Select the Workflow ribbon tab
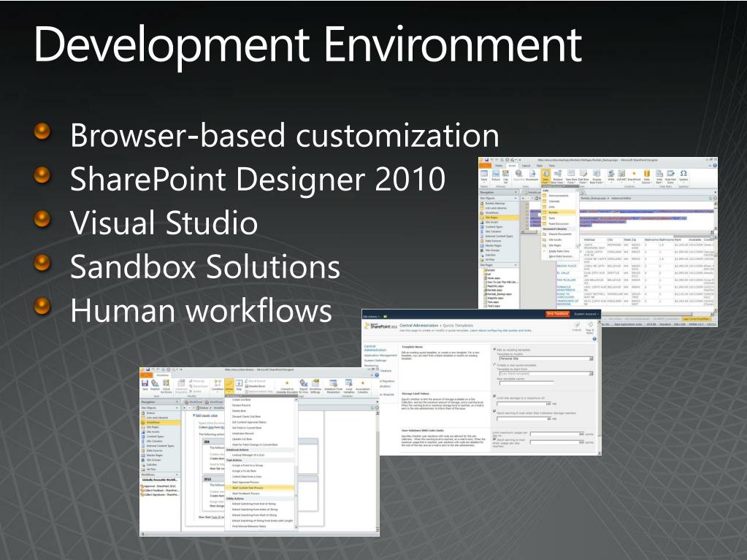 [164, 375]
